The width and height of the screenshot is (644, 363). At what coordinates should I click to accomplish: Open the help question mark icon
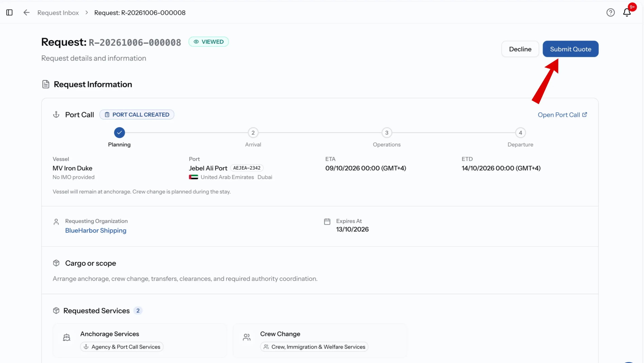click(x=611, y=12)
